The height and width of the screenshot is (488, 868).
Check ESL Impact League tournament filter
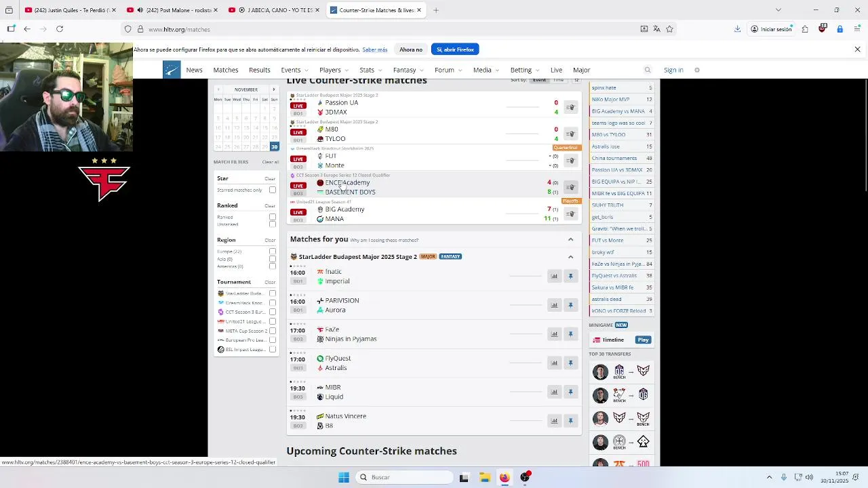coord(273,350)
